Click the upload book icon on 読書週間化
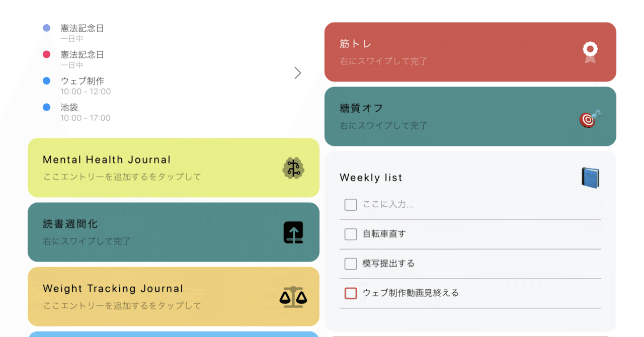The width and height of the screenshot is (644, 337). pos(294,232)
